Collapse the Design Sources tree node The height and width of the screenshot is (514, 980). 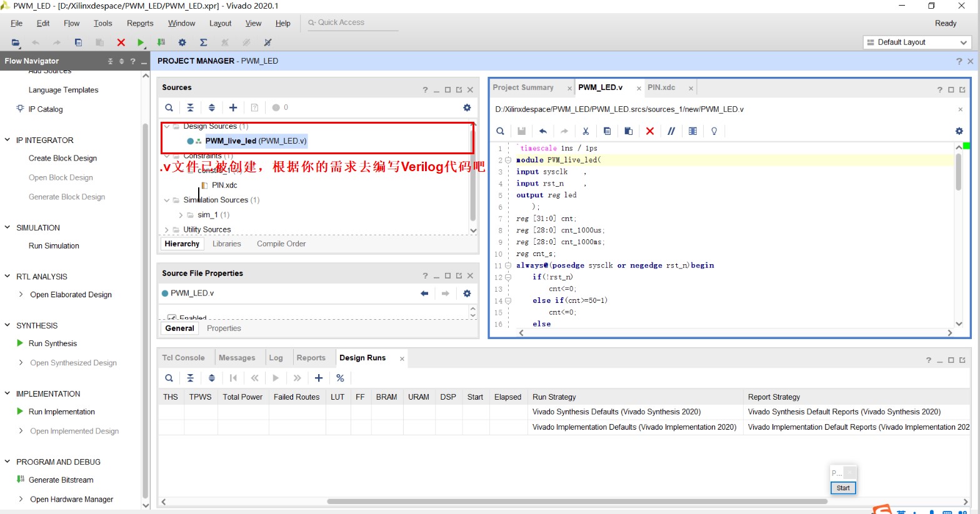pos(167,126)
